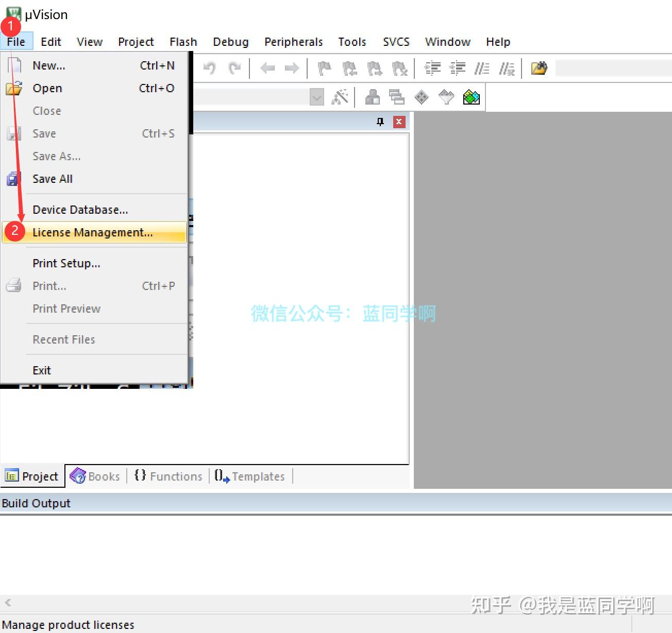Expand the Select Target dropdown arrow

(317, 97)
